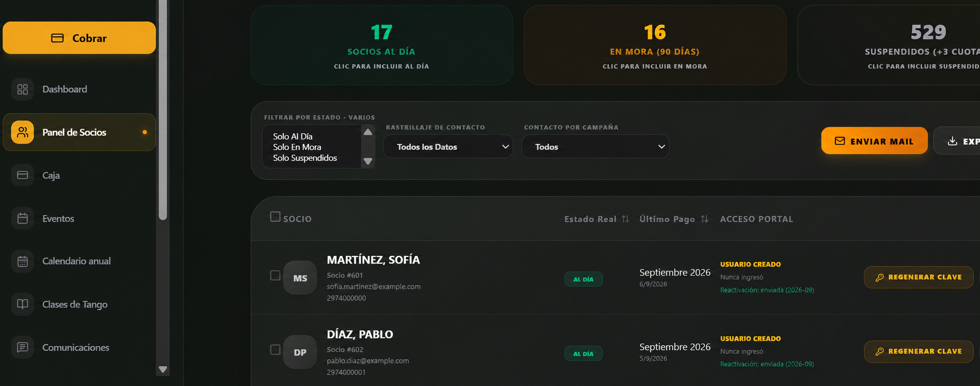Screen dimensions: 980x386
Task: Click the Panel de Socios people icon
Action: pyautogui.click(x=23, y=132)
